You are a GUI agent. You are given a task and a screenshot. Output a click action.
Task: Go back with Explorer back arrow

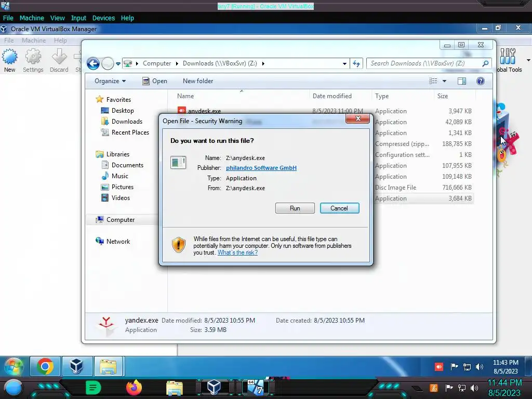(x=93, y=63)
